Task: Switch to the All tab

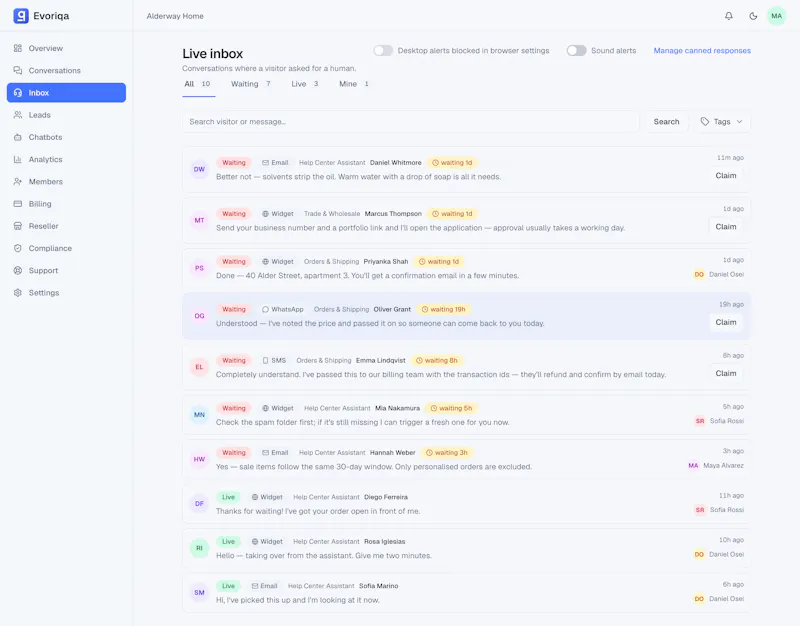Action: click(x=198, y=84)
